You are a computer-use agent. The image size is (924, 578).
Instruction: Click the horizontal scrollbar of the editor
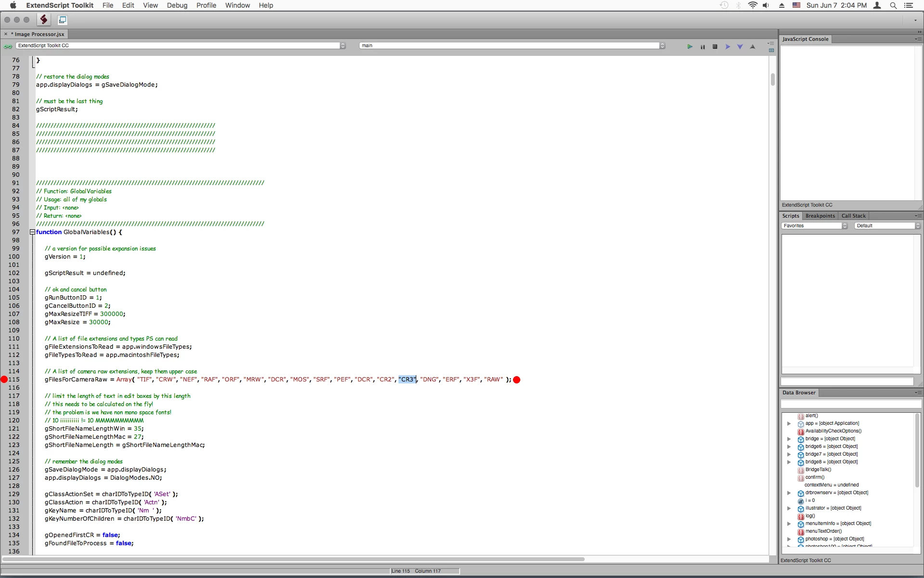point(294,559)
